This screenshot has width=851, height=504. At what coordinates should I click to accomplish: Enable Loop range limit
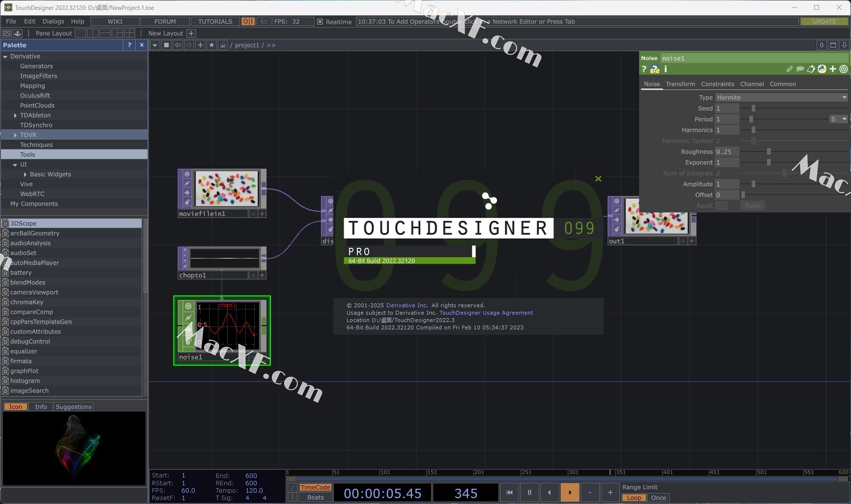pos(634,498)
